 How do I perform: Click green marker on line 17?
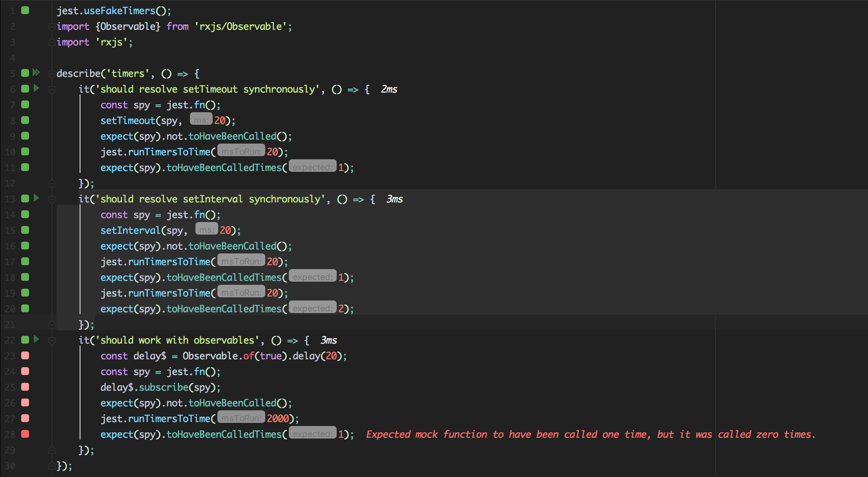(25, 261)
